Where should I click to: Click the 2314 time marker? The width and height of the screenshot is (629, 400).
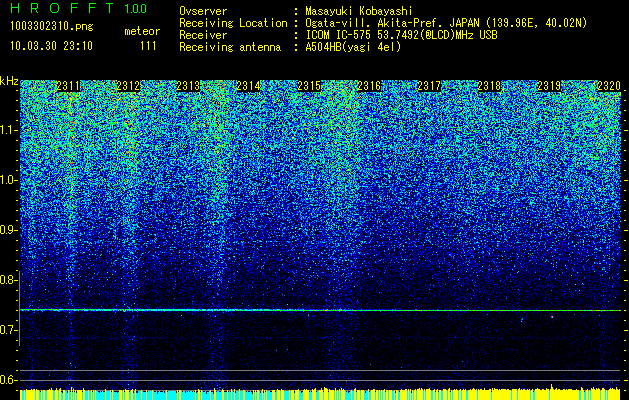tap(248, 86)
